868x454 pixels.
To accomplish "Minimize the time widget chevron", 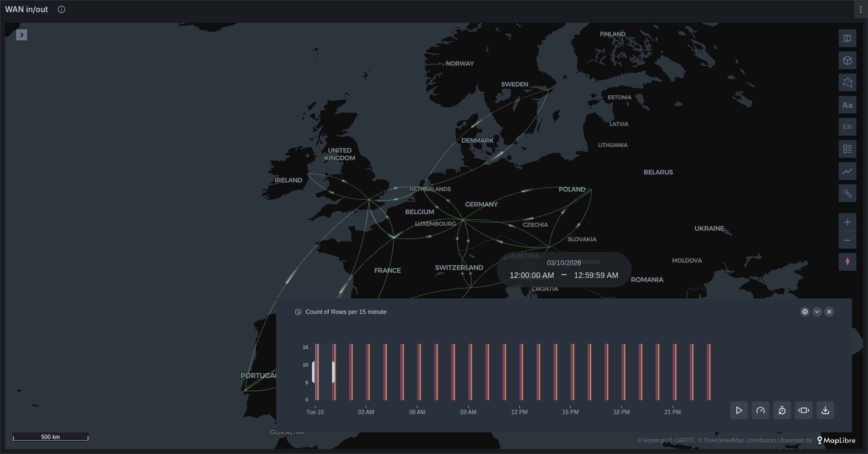I will pyautogui.click(x=817, y=312).
